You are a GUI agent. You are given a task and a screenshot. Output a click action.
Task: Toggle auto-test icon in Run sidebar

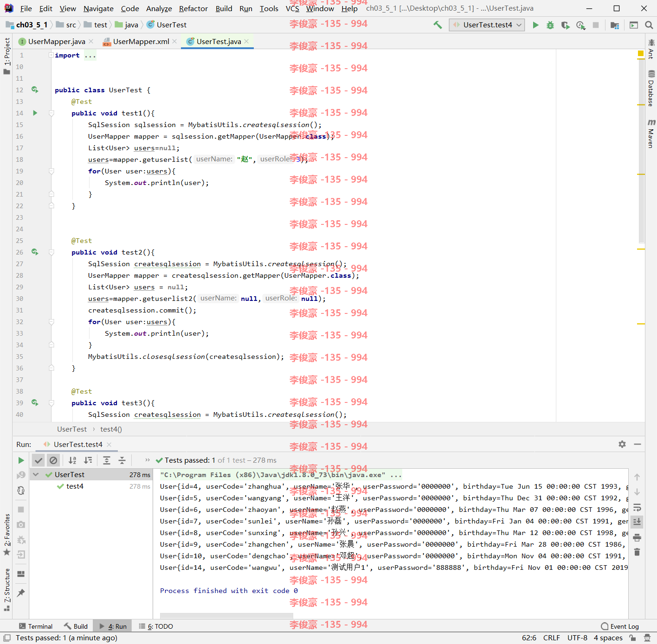point(21,491)
